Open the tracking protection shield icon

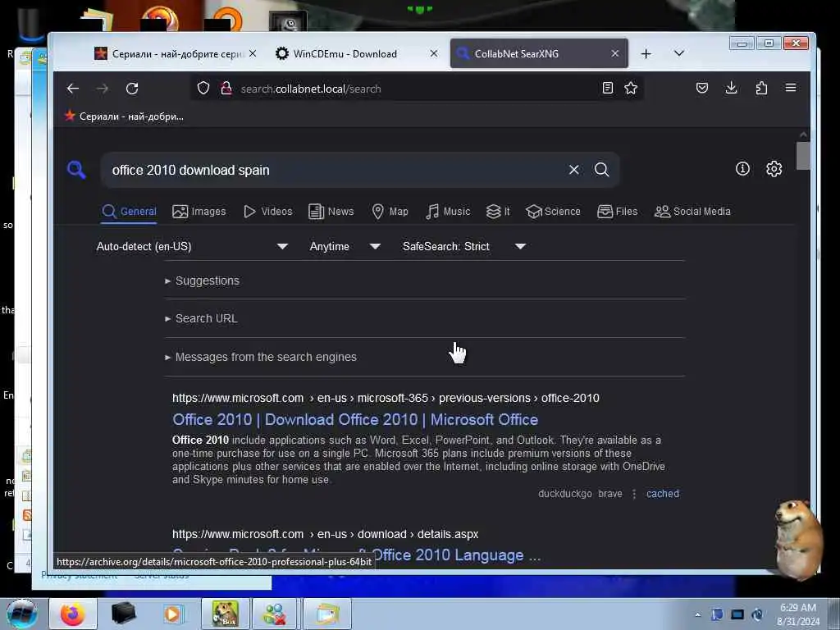tap(203, 88)
